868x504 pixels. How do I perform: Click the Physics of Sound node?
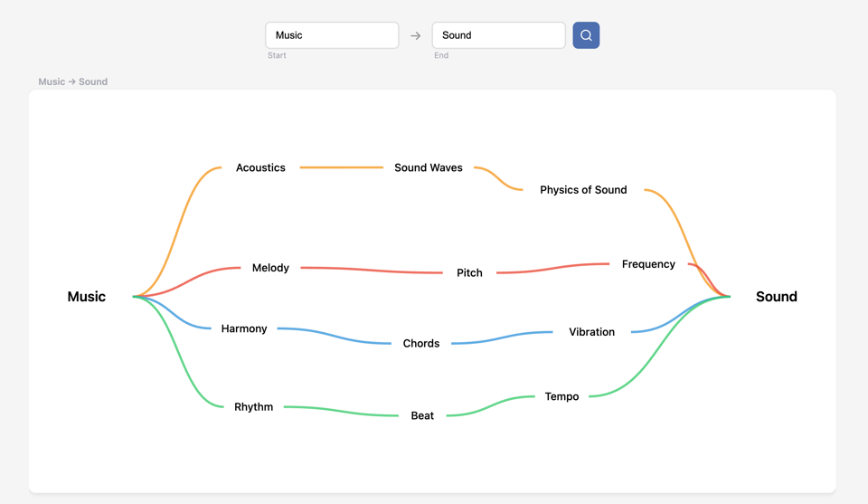click(x=583, y=190)
